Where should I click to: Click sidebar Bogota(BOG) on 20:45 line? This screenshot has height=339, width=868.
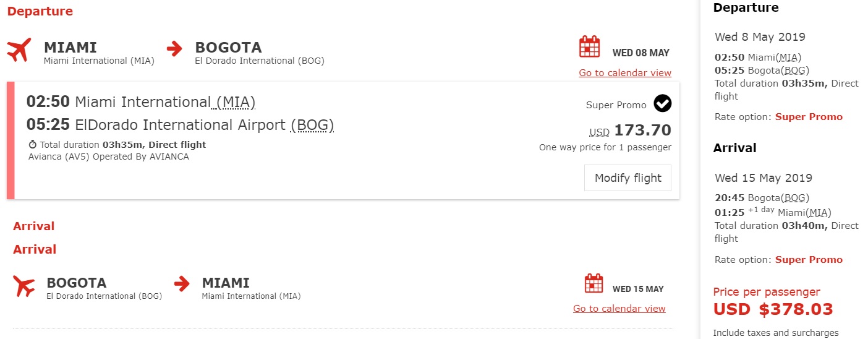click(x=778, y=199)
